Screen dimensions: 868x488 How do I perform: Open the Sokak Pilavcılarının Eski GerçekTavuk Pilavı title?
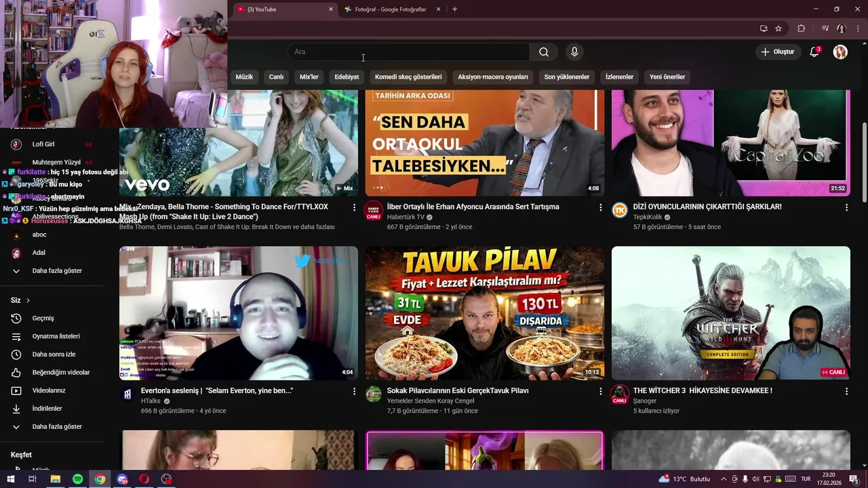[458, 391]
